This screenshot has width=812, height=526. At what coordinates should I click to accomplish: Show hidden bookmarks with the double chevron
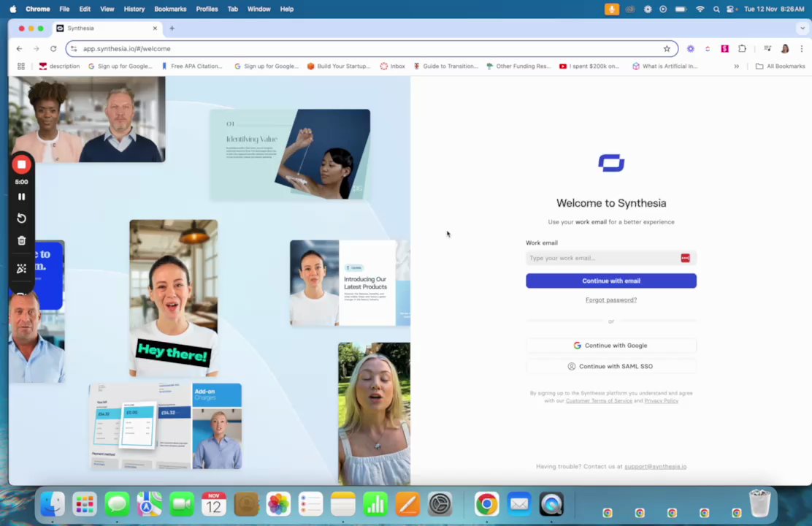click(736, 66)
